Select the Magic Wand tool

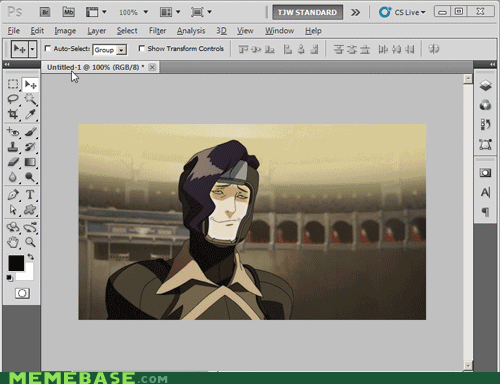pos(30,99)
